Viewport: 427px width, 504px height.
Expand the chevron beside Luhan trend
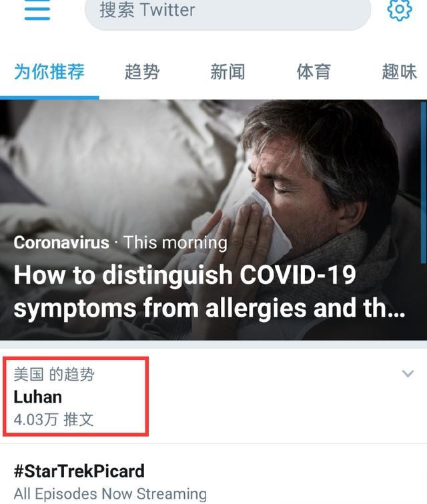coord(408,373)
